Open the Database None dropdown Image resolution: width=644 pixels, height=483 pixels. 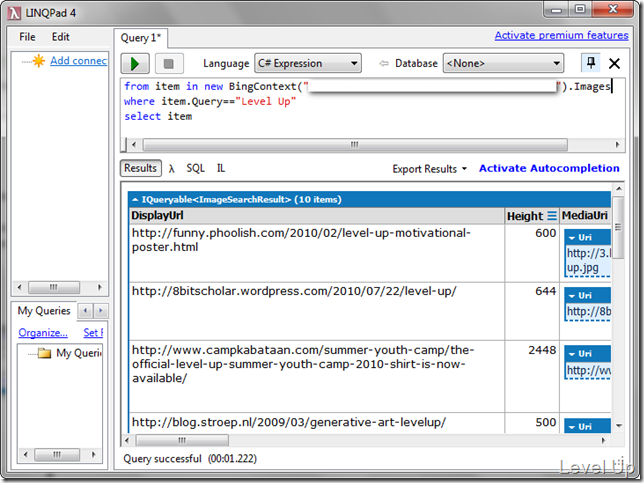(x=503, y=63)
